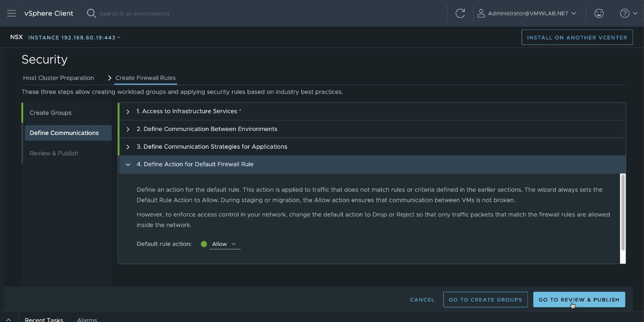Click the 'Default rule action:' label
The image size is (644, 322).
(x=164, y=244)
